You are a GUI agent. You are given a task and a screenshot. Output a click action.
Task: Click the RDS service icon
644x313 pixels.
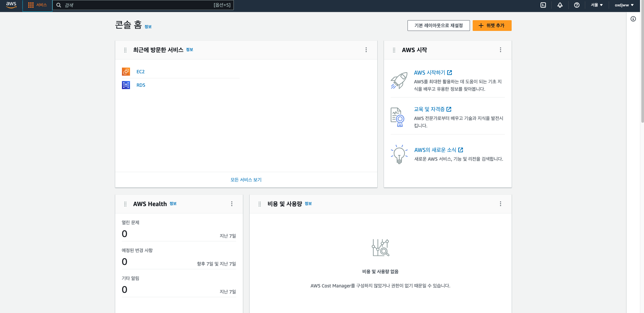coord(126,85)
